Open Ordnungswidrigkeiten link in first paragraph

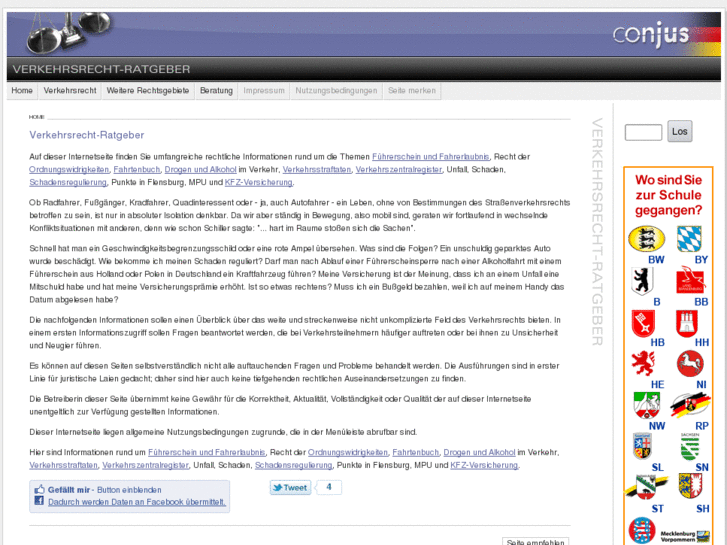click(69, 170)
